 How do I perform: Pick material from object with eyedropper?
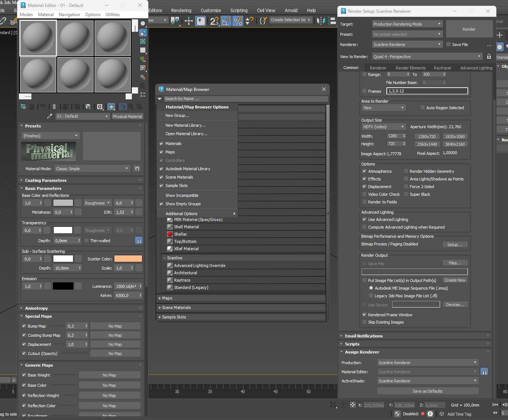pos(50,116)
